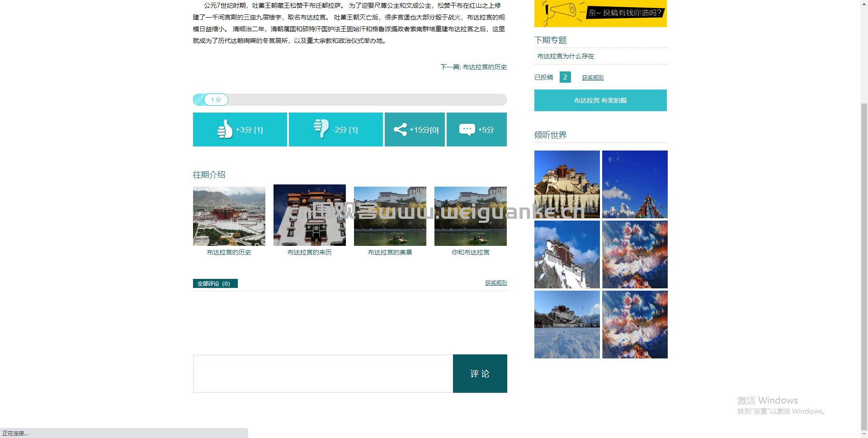Viewport: 868px width, 438px height.
Task: Click the 评论 submit button
Action: (480, 373)
